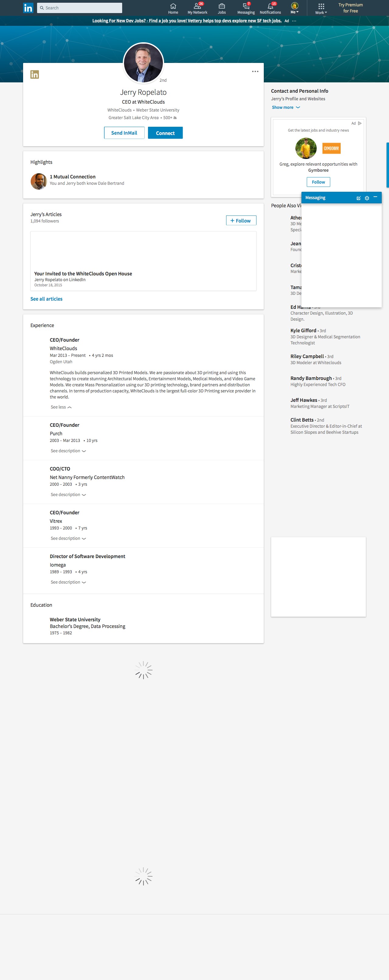This screenshot has width=389, height=980.
Task: Open the three-dot profile options menu
Action: point(255,71)
